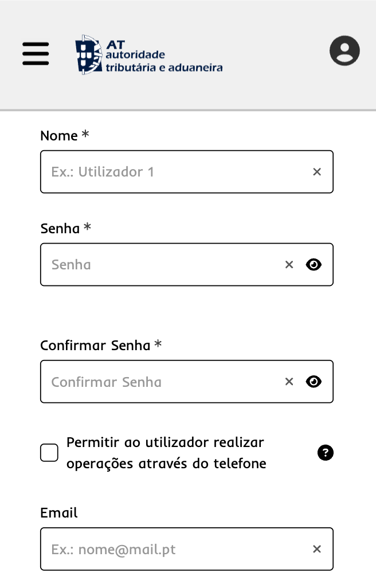Viewport: 376px width, 588px height.
Task: Enable phone operations permission checkbox
Action: click(x=49, y=453)
